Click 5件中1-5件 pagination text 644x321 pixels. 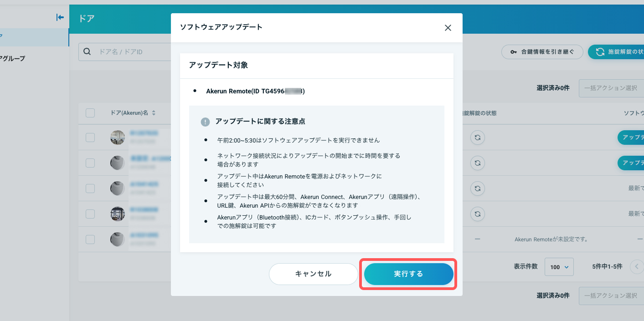click(607, 267)
